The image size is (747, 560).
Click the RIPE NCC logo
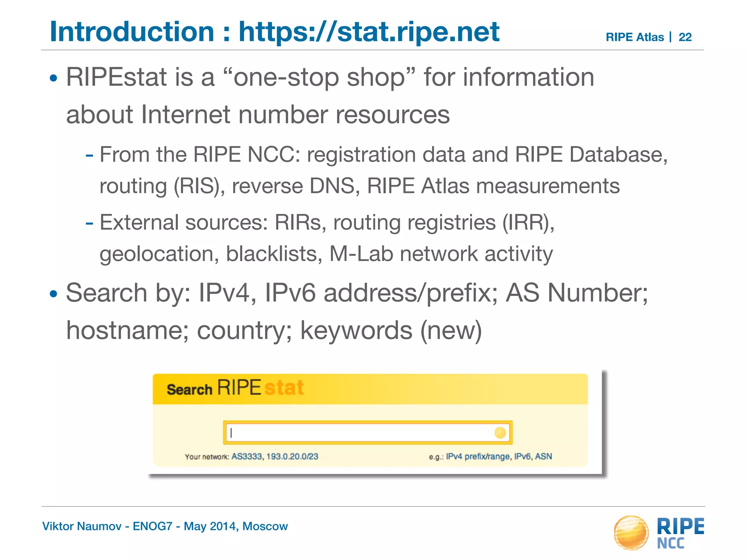(659, 533)
